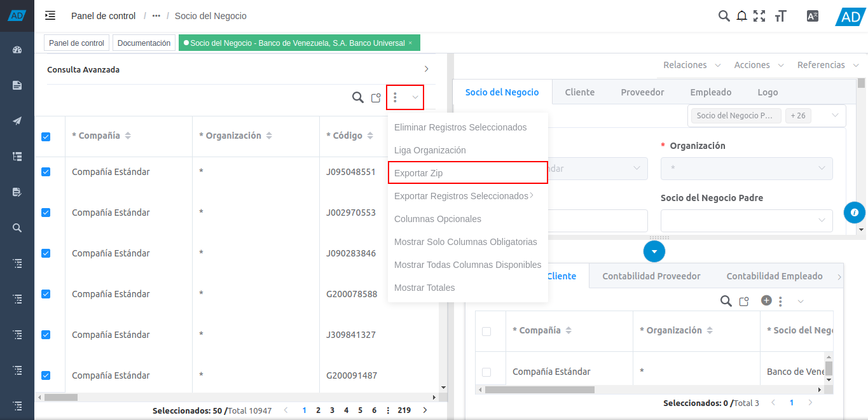Image resolution: width=868 pixels, height=420 pixels.
Task: Toggle fullscreen with the expand arrows icon
Action: [759, 15]
